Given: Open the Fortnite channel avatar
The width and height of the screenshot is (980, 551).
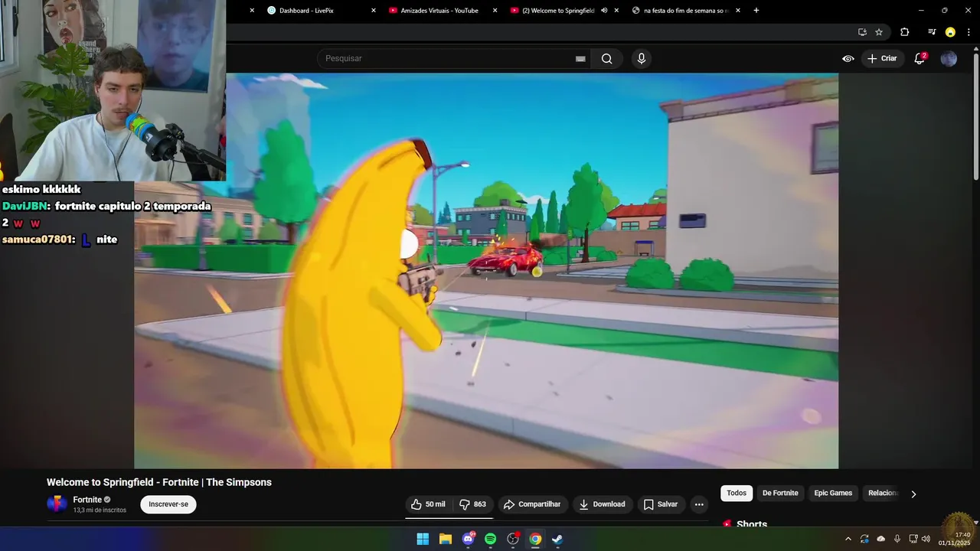Looking at the screenshot, I should tap(57, 504).
